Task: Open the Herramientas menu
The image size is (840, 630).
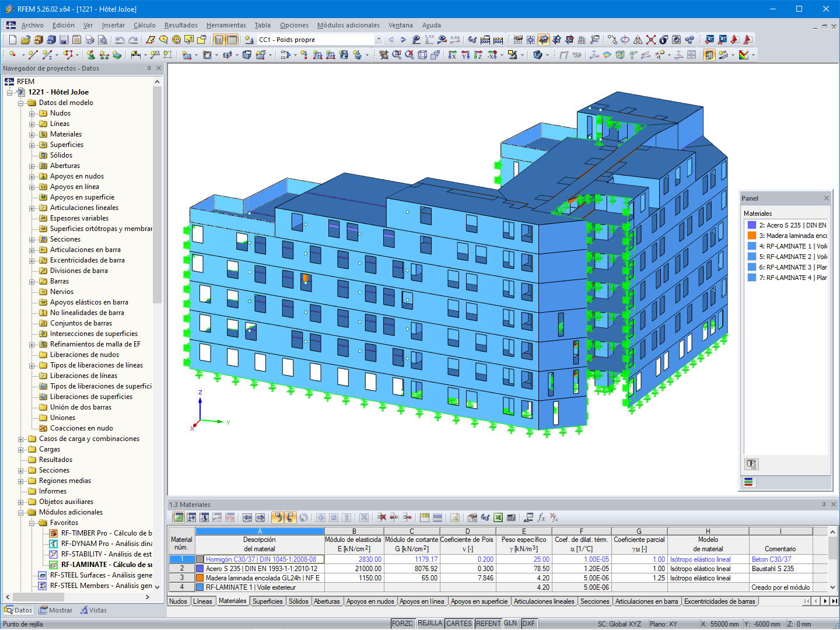Action: tap(226, 25)
